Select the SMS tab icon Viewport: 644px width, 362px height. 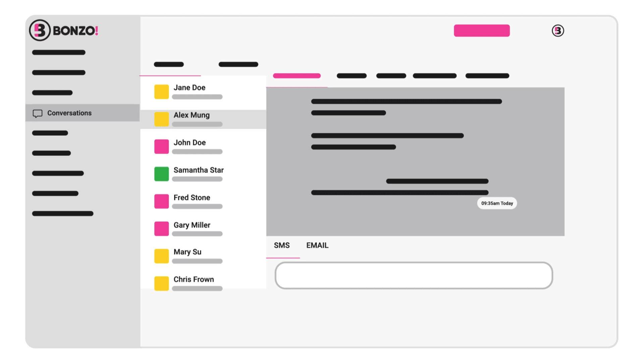281,245
